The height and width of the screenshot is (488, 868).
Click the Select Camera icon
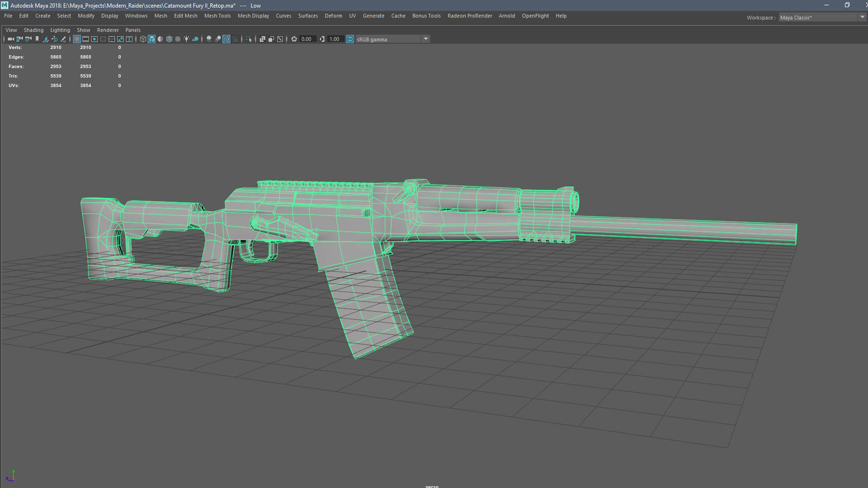(x=10, y=39)
